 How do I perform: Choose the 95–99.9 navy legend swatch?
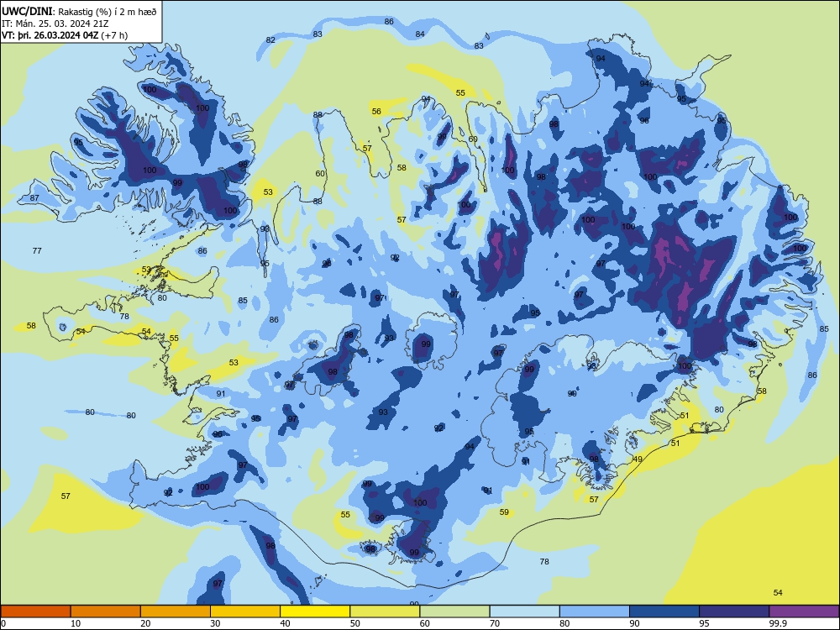[x=734, y=612]
